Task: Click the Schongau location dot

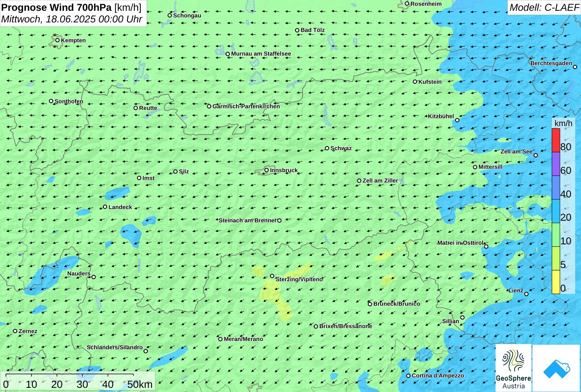Action: pos(170,15)
